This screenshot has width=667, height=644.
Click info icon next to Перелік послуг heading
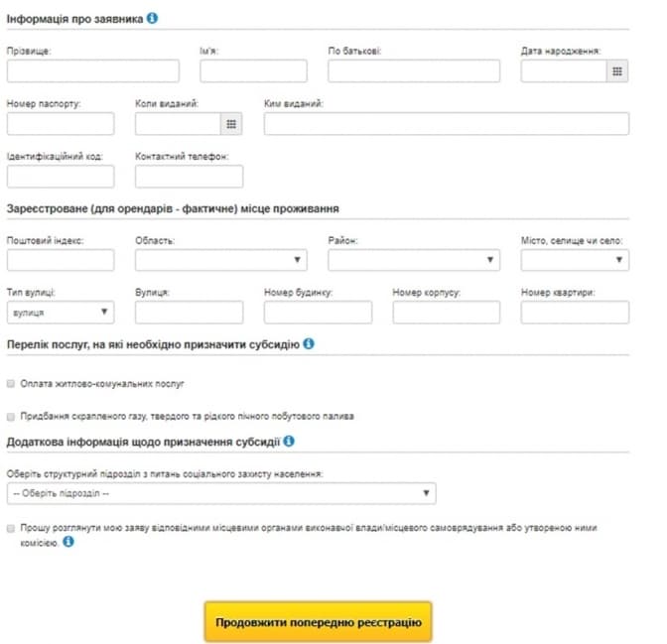tap(309, 343)
